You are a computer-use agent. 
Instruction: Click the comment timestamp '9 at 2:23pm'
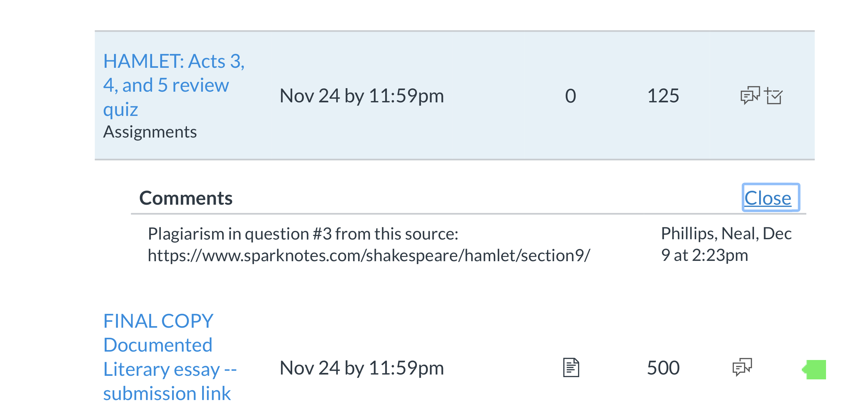704,255
